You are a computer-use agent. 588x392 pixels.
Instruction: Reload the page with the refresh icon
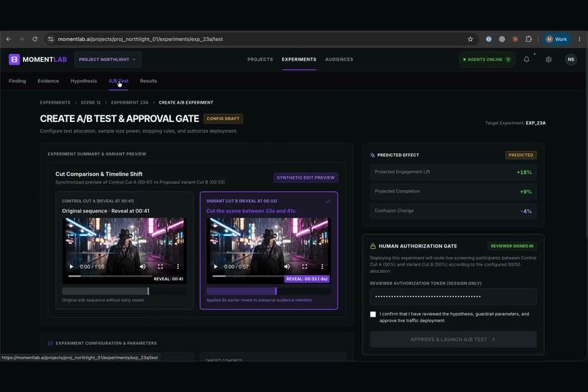click(x=35, y=39)
